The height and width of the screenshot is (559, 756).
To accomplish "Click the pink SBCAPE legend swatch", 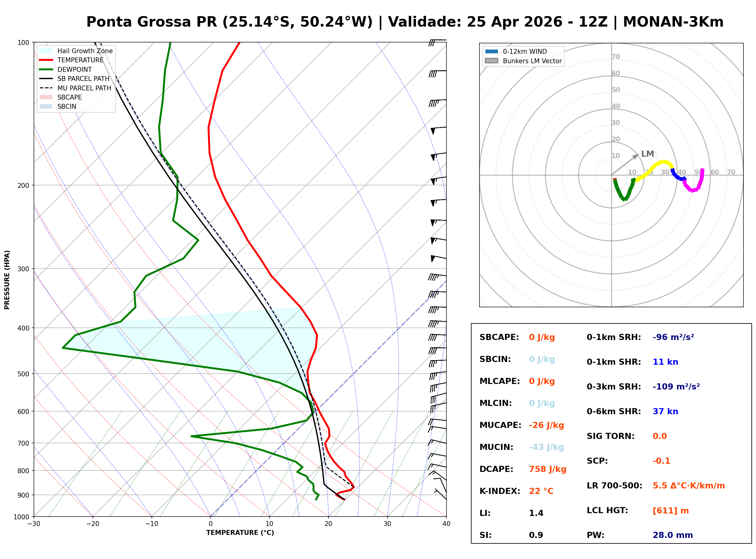I will pos(46,97).
